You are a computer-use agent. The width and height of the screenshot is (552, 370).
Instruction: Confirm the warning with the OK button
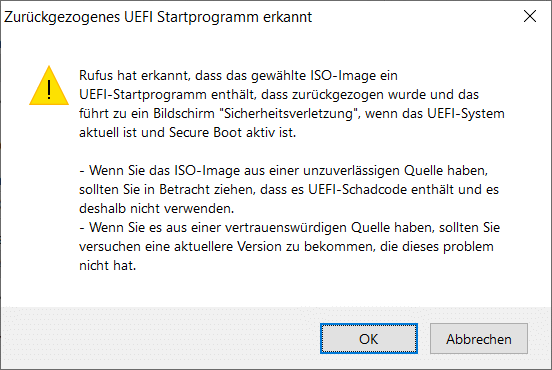click(x=369, y=339)
